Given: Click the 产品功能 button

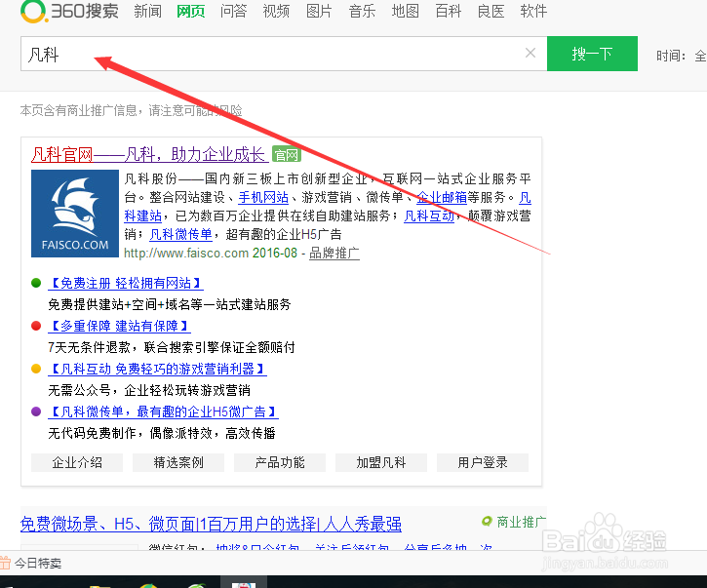Looking at the screenshot, I should pos(280,462).
